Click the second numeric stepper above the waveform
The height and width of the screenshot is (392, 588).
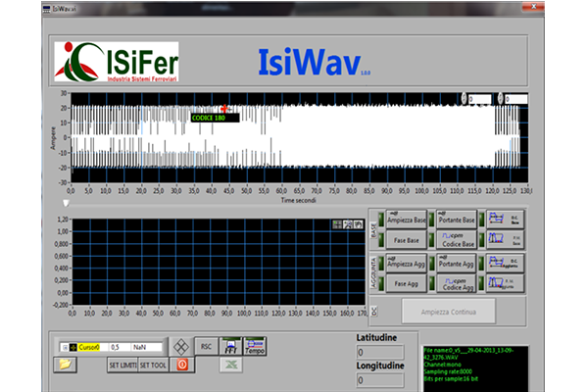coord(500,98)
